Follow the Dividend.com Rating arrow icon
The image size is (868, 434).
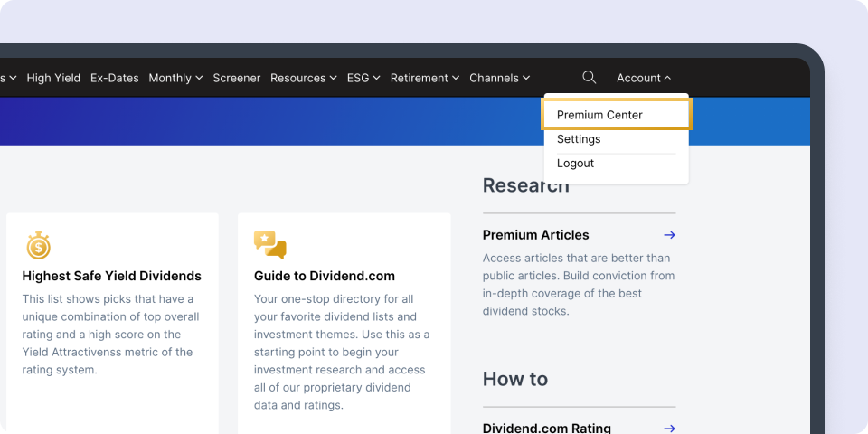coord(669,429)
